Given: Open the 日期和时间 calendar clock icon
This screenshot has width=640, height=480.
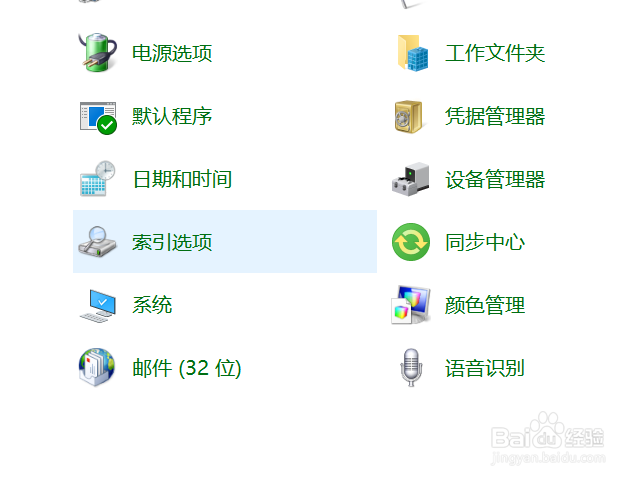Looking at the screenshot, I should (x=98, y=179).
